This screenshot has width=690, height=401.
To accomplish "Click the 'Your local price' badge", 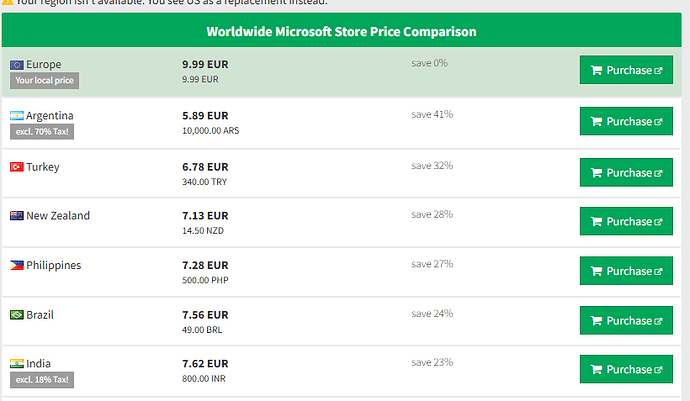I will [x=44, y=80].
